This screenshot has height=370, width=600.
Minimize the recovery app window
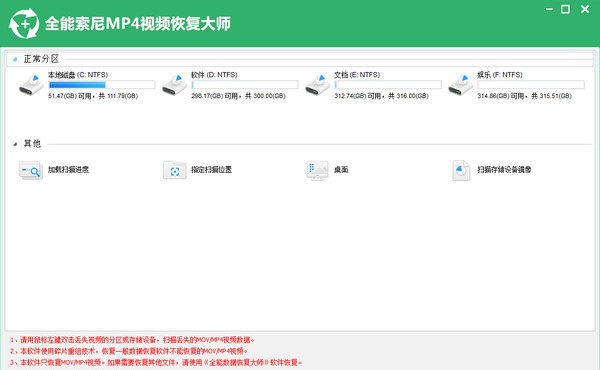(550, 9)
